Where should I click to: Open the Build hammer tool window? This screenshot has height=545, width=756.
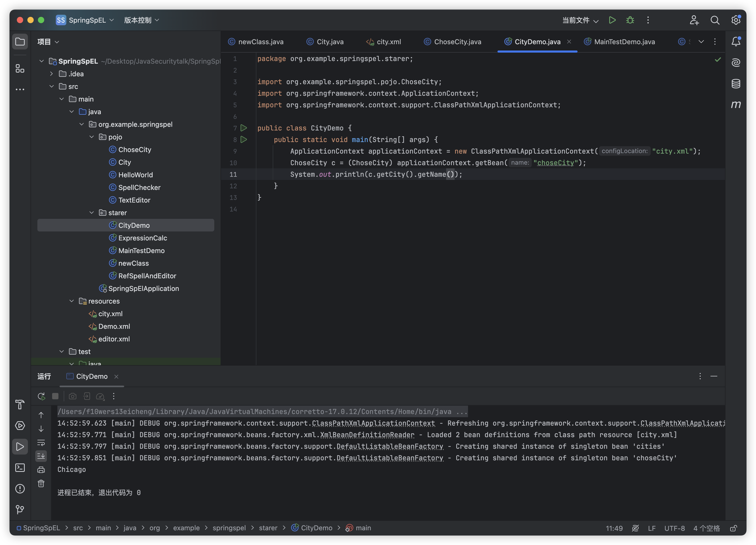point(20,405)
